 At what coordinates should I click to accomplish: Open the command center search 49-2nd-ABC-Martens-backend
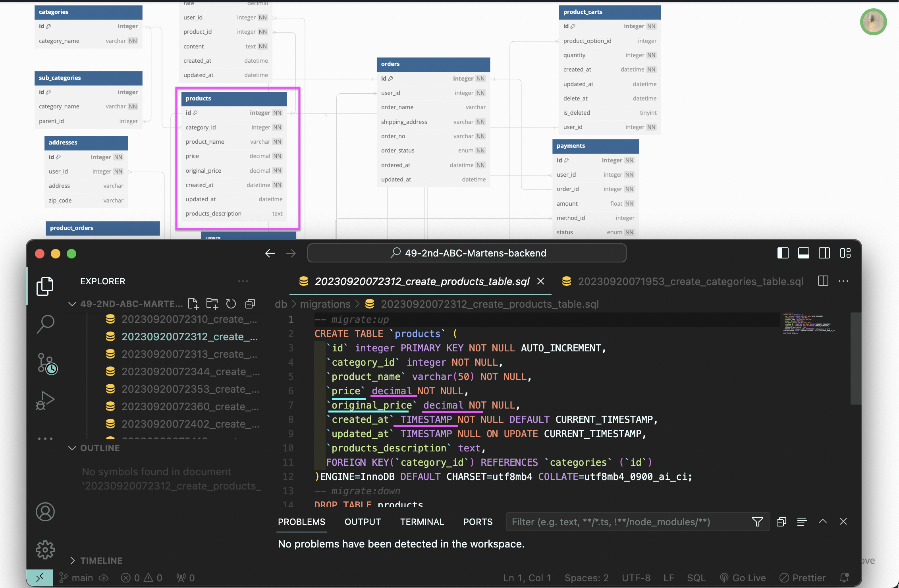[x=467, y=253]
